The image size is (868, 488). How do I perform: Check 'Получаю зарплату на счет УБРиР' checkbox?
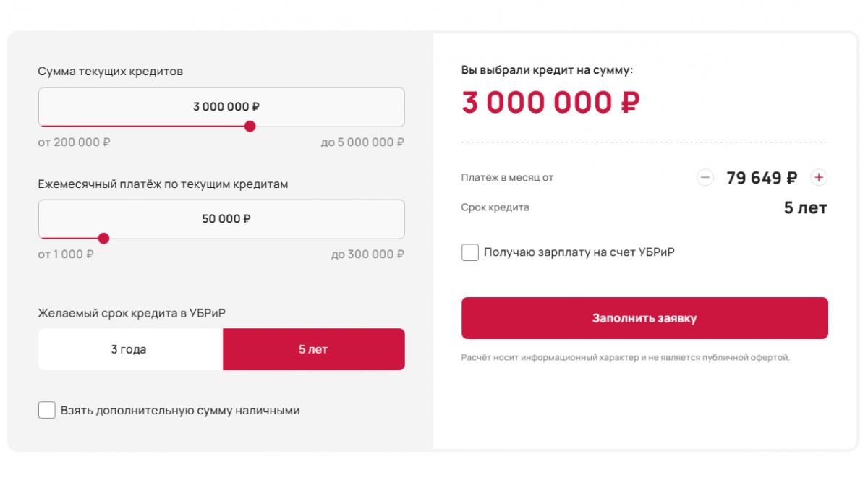pyautogui.click(x=470, y=252)
